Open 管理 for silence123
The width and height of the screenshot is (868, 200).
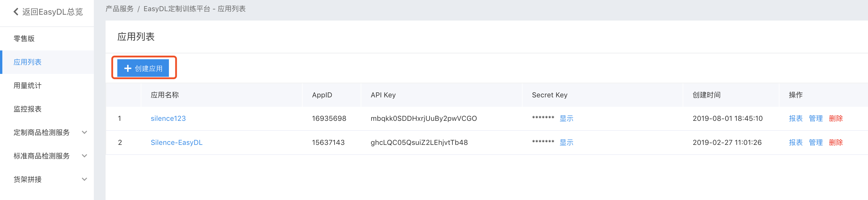pyautogui.click(x=816, y=118)
